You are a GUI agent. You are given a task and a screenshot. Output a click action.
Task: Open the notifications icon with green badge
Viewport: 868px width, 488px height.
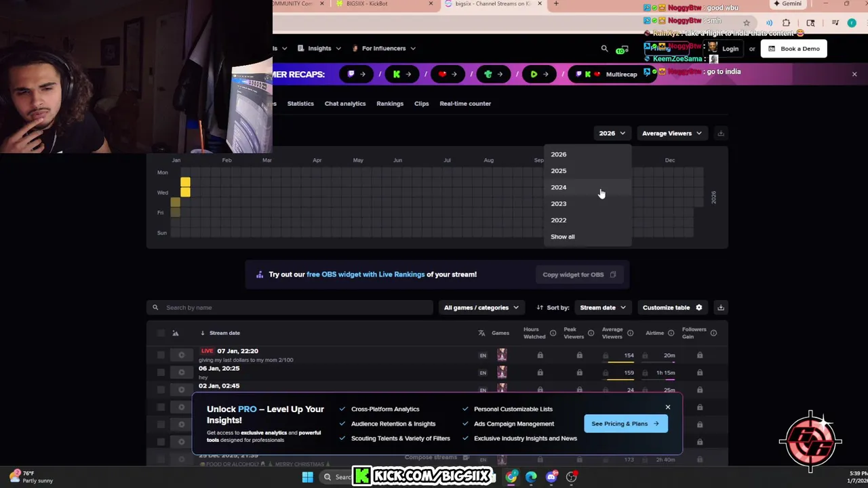(622, 49)
